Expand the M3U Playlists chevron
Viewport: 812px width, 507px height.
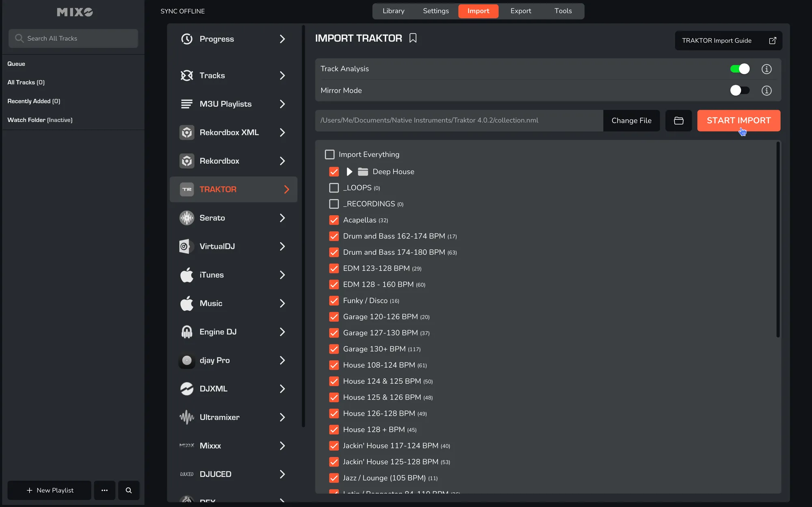(x=282, y=104)
